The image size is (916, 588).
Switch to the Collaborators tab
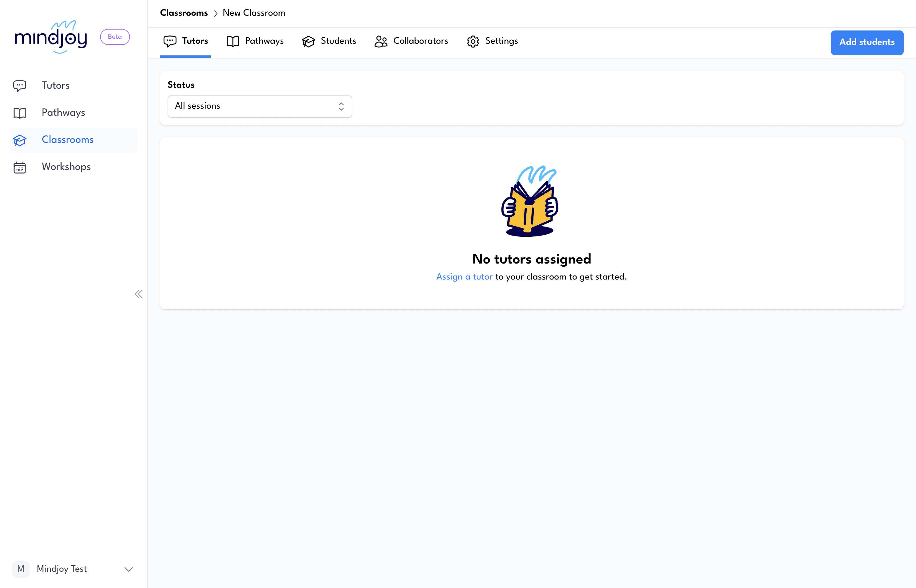click(x=411, y=41)
